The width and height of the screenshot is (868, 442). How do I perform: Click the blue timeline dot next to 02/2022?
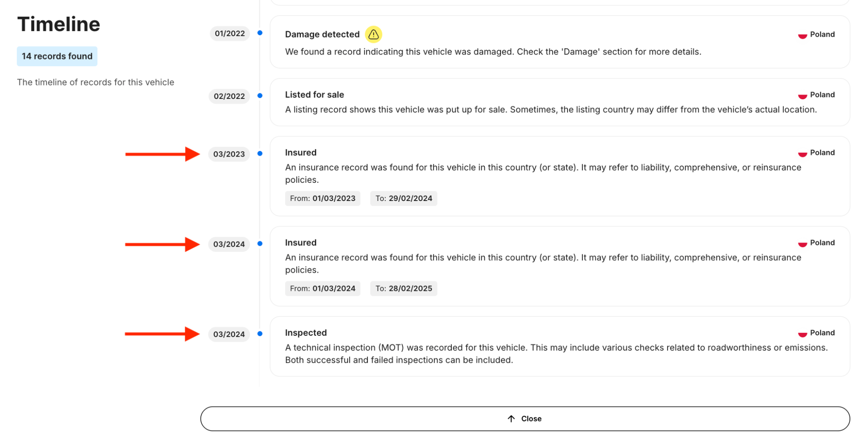[260, 96]
